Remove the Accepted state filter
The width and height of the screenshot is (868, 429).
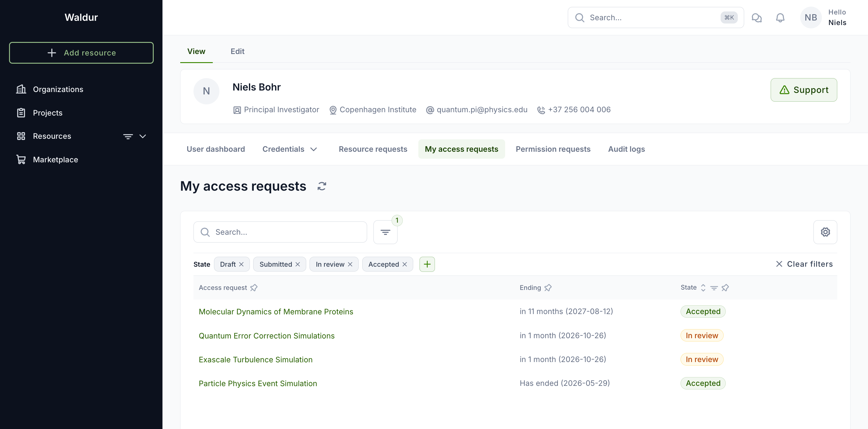pos(405,264)
